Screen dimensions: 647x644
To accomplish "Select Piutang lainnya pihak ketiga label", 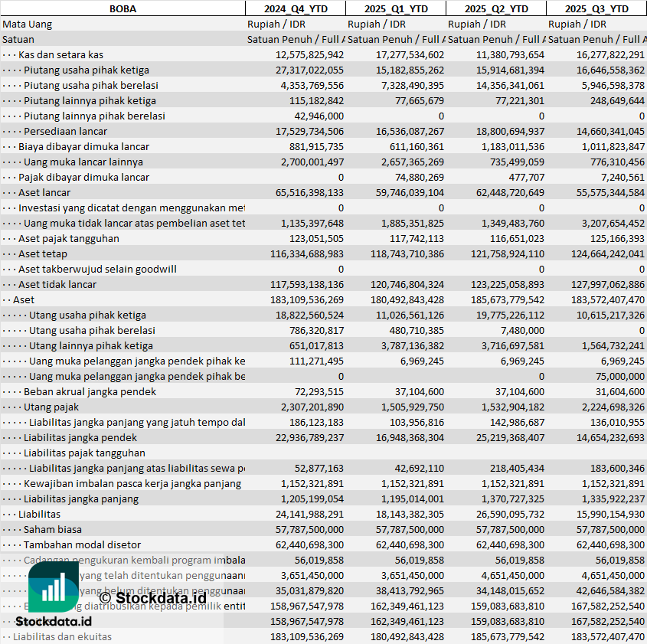I will pyautogui.click(x=90, y=100).
